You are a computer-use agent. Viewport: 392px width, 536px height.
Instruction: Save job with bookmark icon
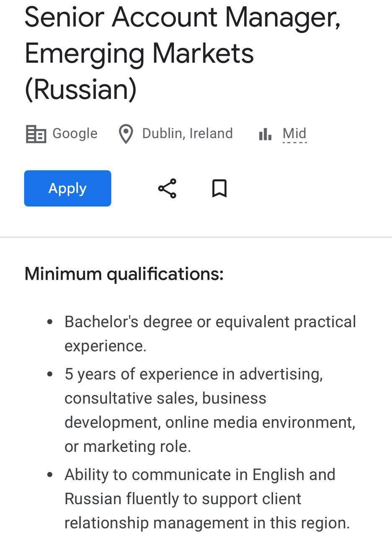coord(219,188)
